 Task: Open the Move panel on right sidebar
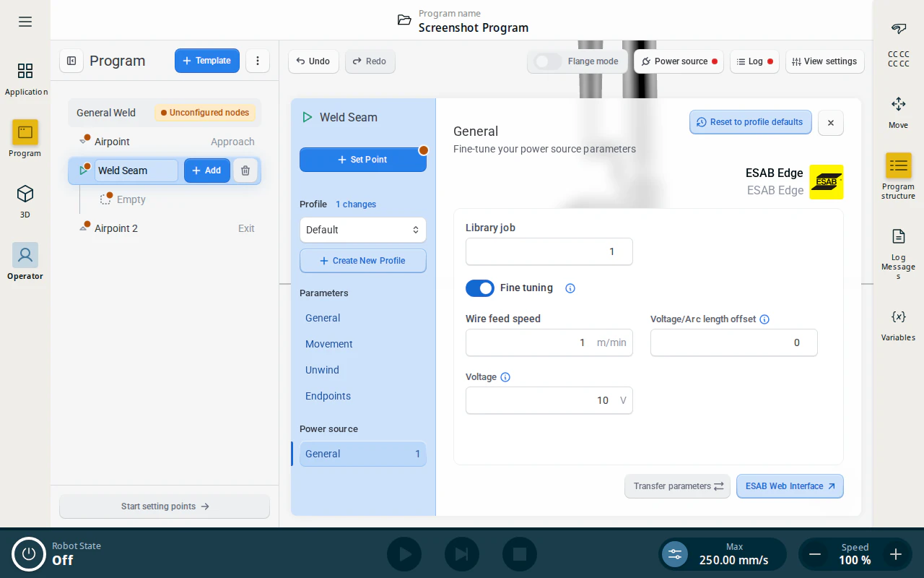898,112
